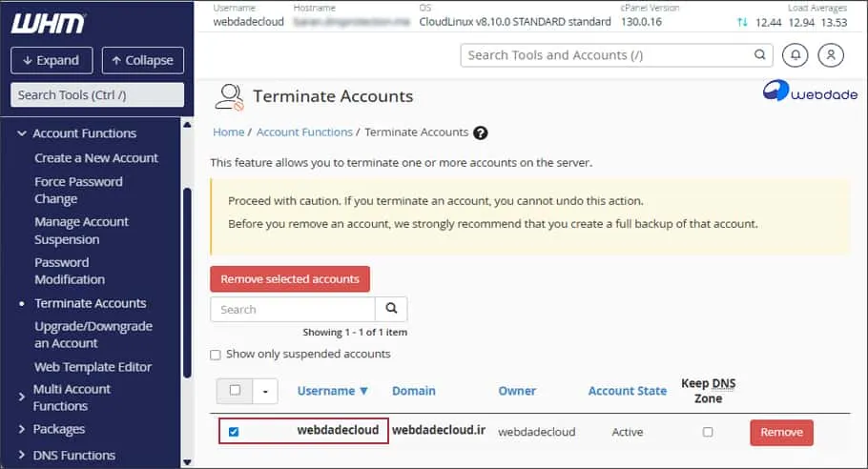
Task: Uncheck the webdadecloud account checkbox
Action: 234,432
